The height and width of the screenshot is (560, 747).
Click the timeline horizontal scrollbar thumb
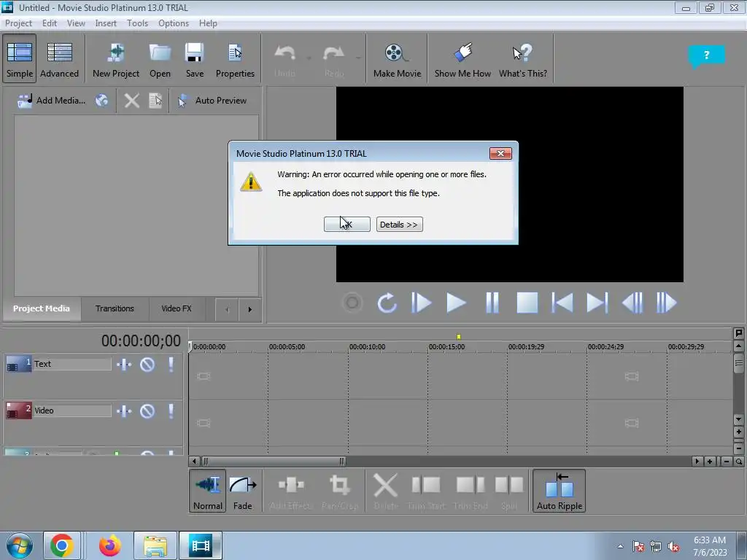tap(274, 461)
